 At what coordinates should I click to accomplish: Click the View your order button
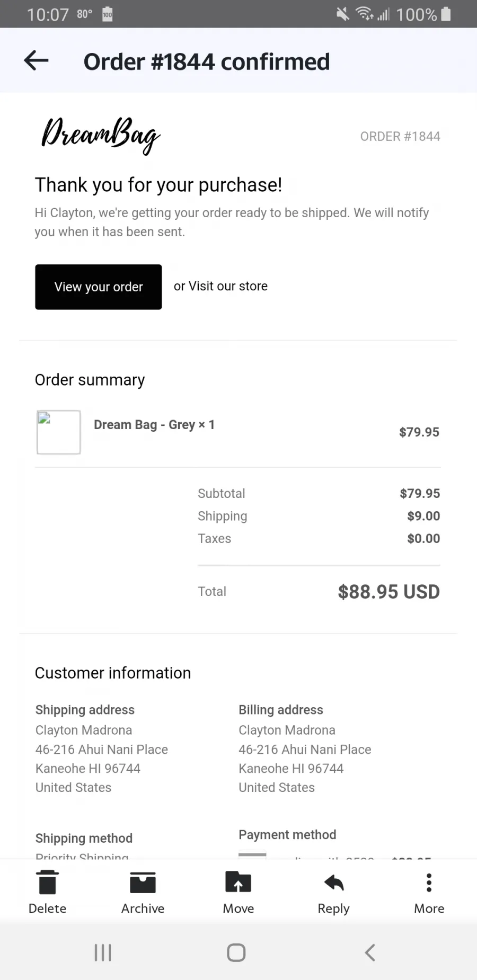[99, 287]
